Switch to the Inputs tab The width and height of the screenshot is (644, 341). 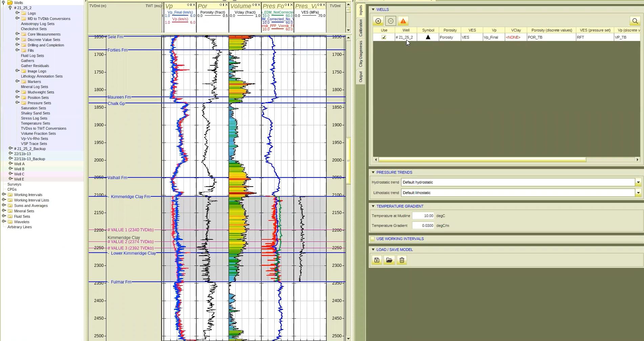point(361,10)
